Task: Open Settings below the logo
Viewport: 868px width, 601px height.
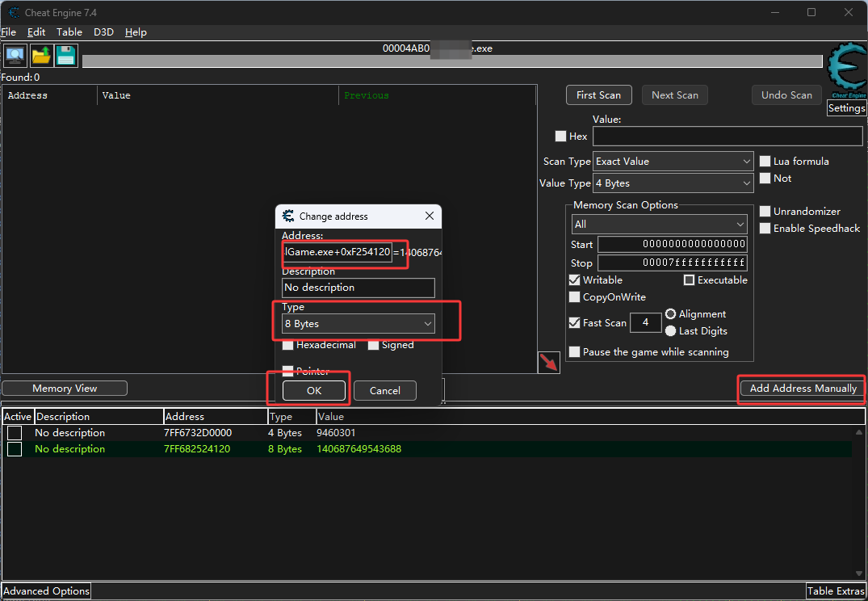Action: [846, 108]
